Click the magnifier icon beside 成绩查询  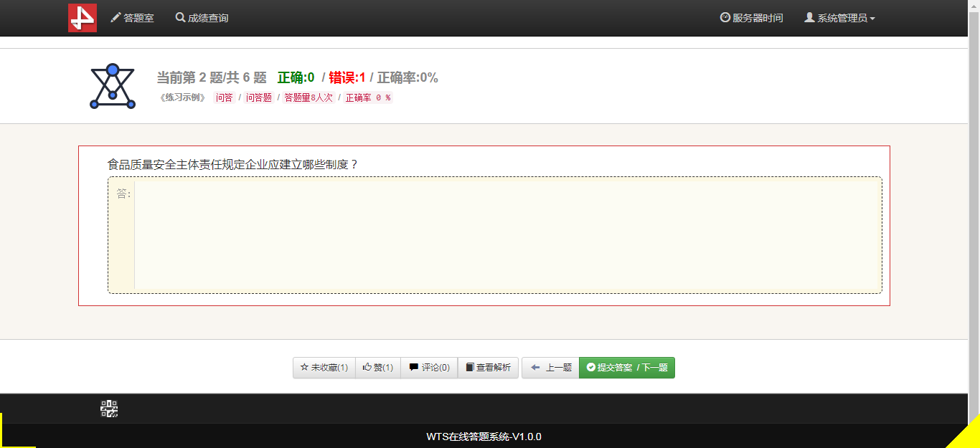[180, 18]
